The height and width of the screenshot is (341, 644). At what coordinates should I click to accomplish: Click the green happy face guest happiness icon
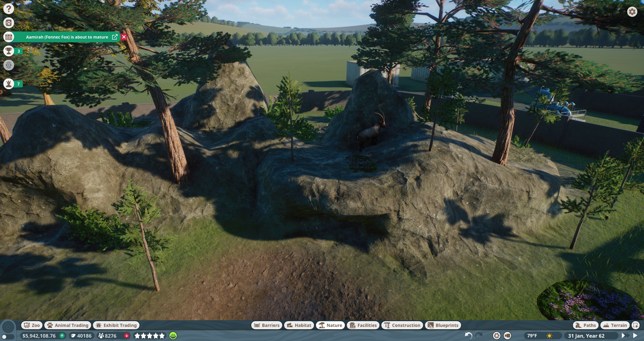click(173, 336)
